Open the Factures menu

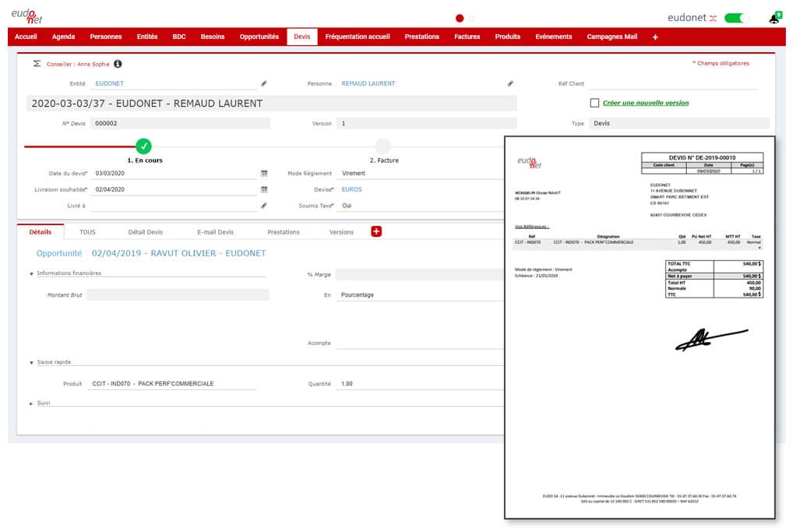point(467,37)
